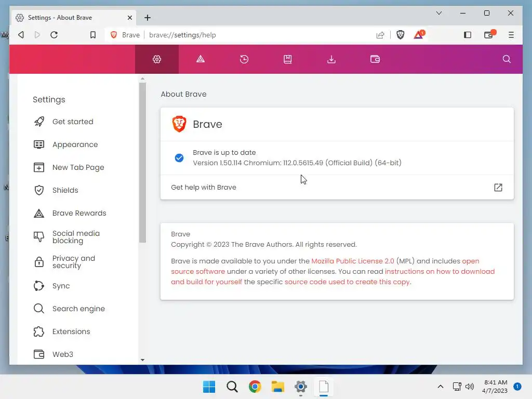Select the Bookmarks tab in pink bar
The width and height of the screenshot is (532, 399).
288,59
